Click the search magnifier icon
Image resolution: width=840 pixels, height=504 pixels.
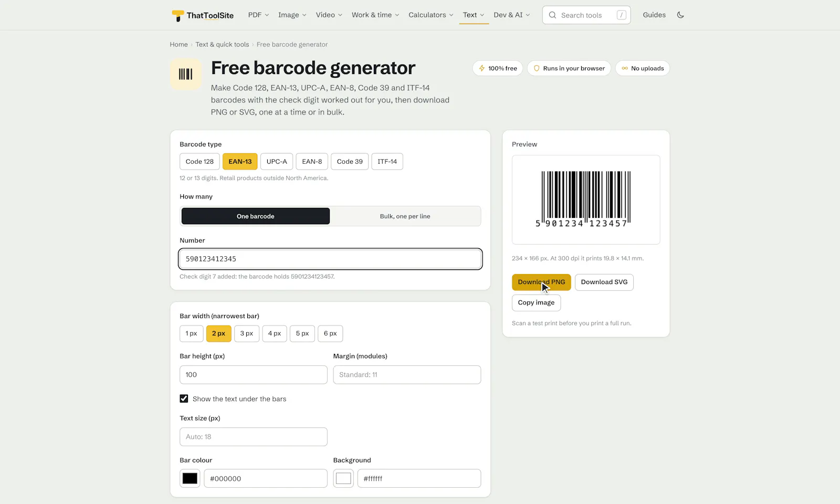coord(552,15)
